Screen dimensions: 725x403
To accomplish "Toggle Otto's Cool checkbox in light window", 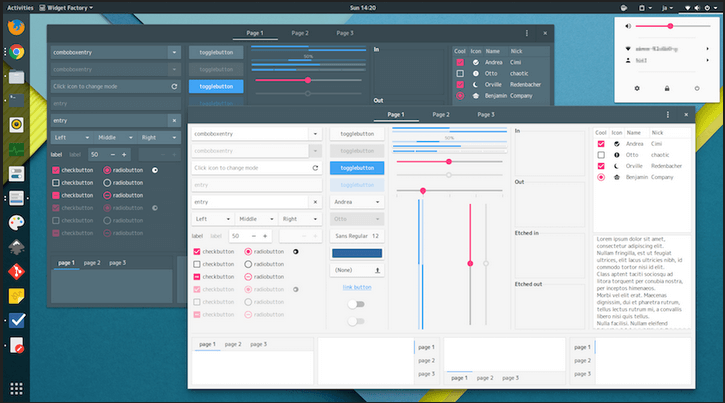I will point(600,155).
